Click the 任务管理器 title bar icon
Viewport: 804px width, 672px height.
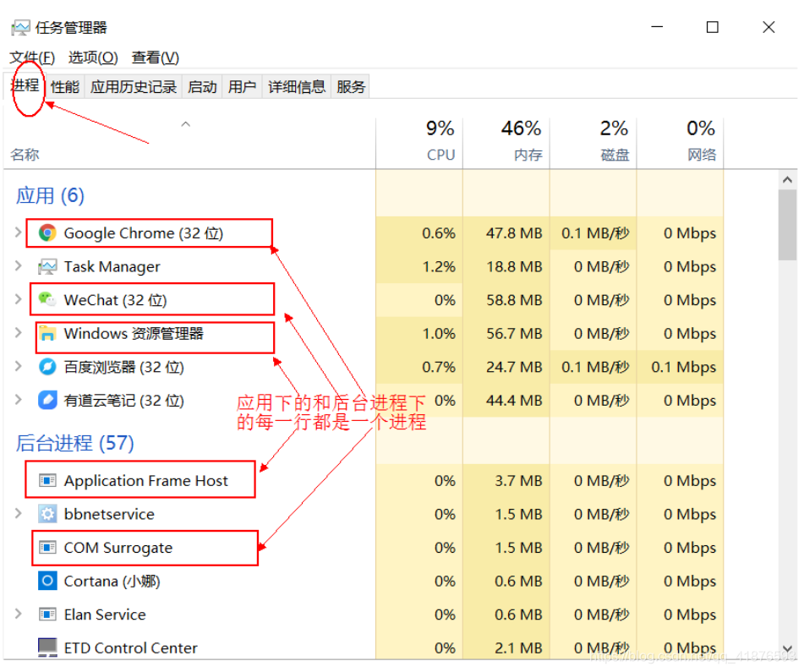click(20, 28)
